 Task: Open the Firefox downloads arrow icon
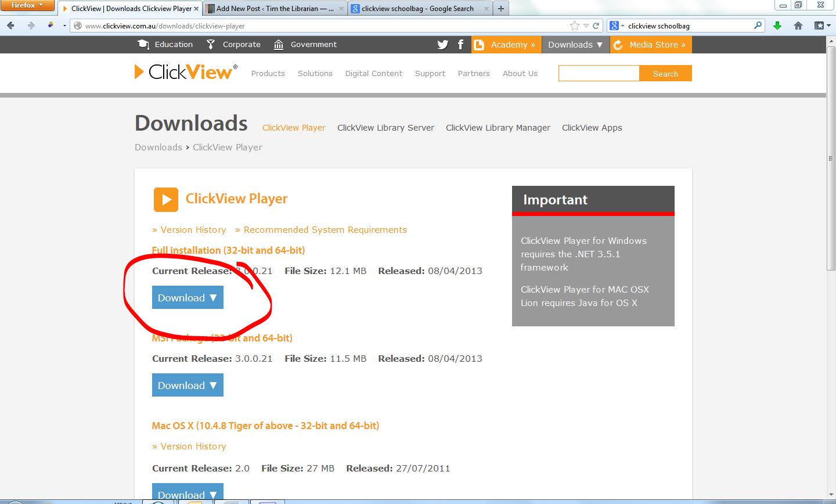(x=777, y=26)
